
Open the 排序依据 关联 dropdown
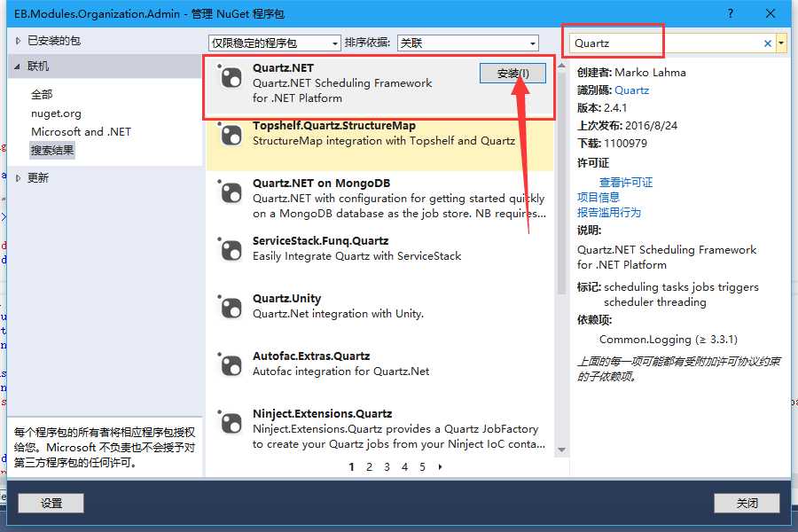(467, 43)
